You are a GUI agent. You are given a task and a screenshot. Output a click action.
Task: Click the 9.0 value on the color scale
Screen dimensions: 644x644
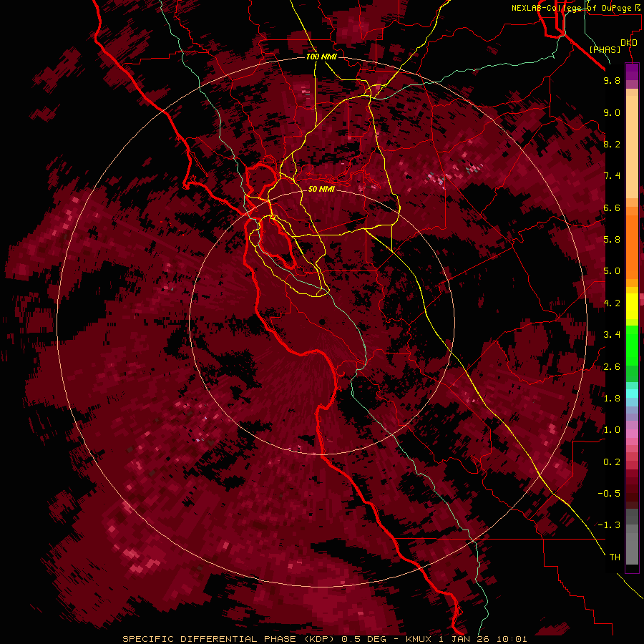point(612,112)
